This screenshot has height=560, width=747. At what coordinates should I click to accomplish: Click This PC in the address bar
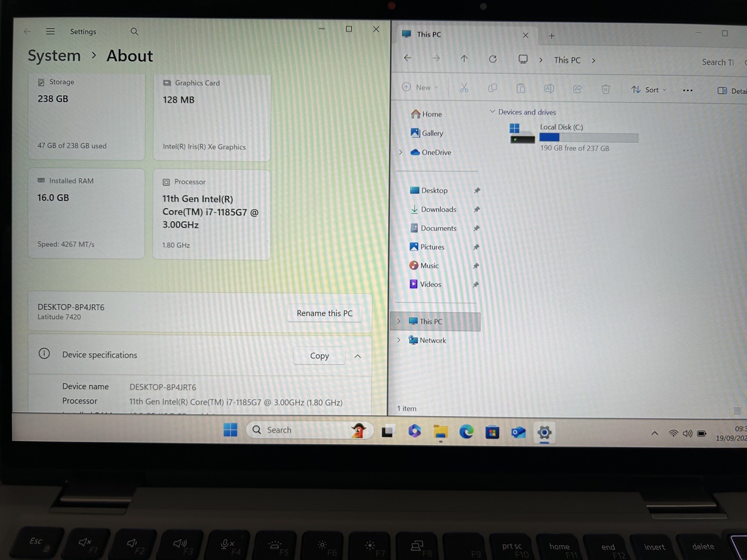click(x=567, y=60)
